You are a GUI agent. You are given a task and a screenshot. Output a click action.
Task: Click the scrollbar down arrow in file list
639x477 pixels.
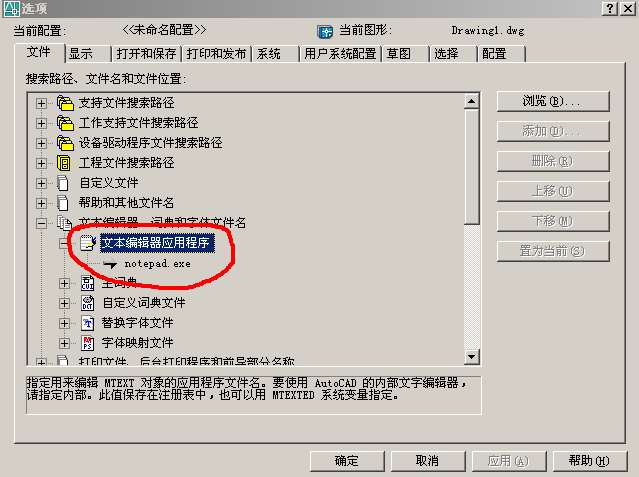pos(472,357)
